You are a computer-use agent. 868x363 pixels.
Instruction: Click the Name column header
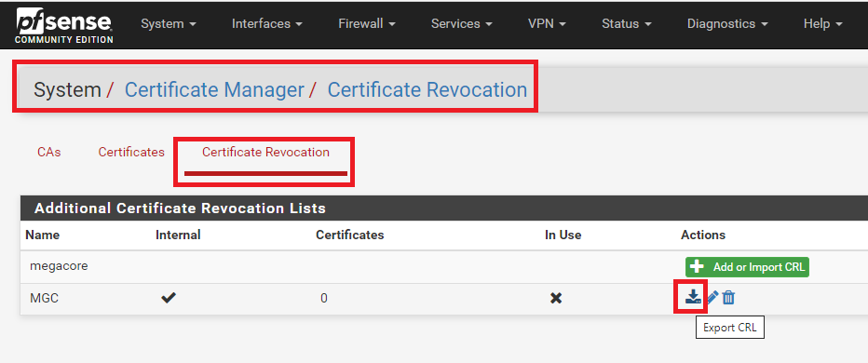tap(43, 235)
